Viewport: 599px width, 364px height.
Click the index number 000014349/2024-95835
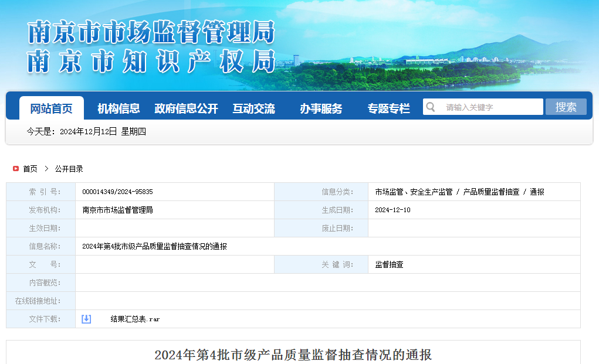[117, 192]
